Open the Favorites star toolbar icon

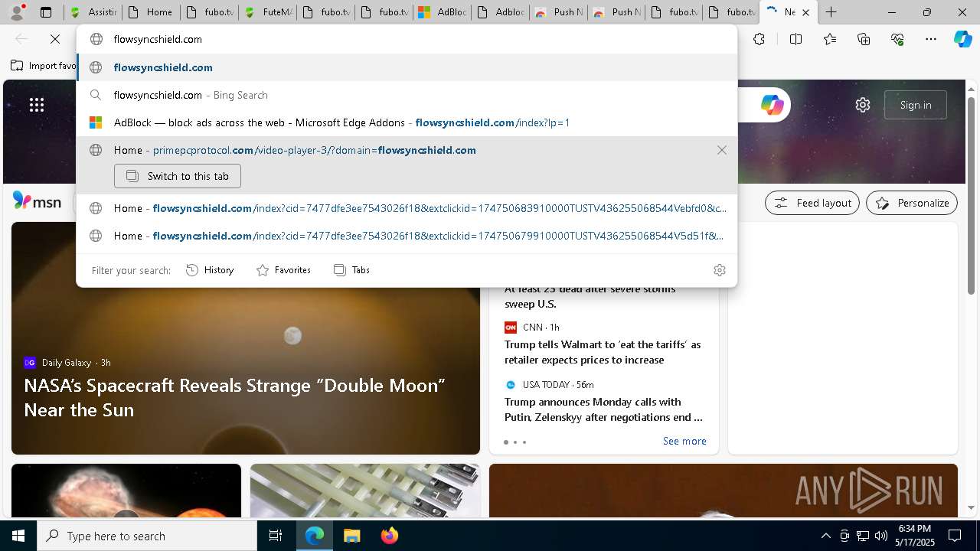(830, 39)
